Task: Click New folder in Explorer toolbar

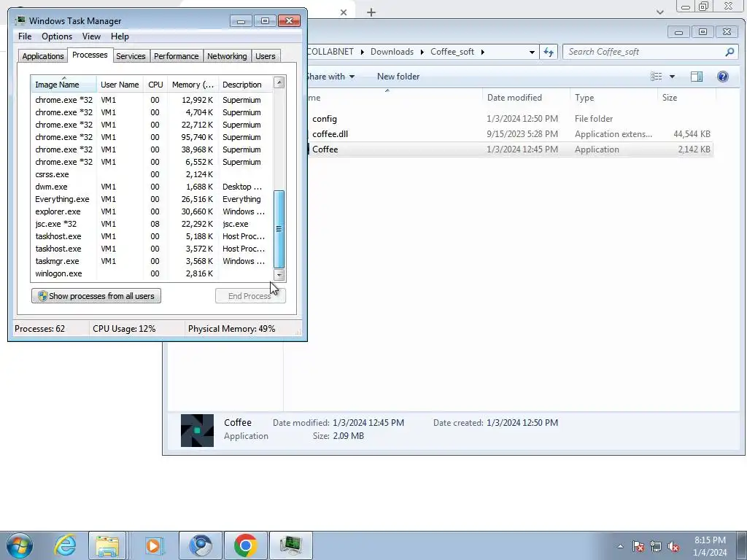Action: (398, 76)
